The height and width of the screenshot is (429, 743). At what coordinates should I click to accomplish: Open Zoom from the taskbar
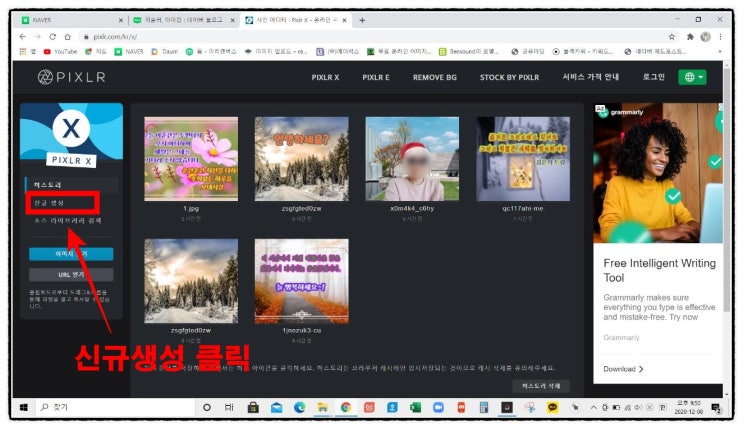(439, 407)
